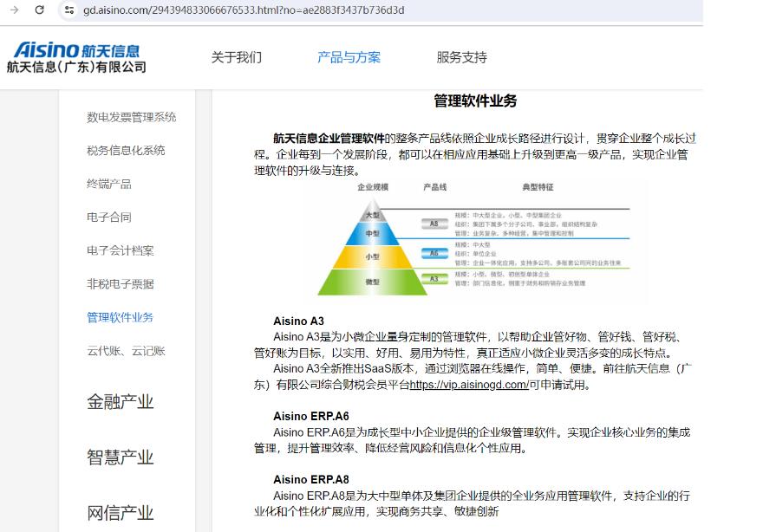Select 数电发票管理系统 in sidebar
The height and width of the screenshot is (532, 763).
coord(131,117)
